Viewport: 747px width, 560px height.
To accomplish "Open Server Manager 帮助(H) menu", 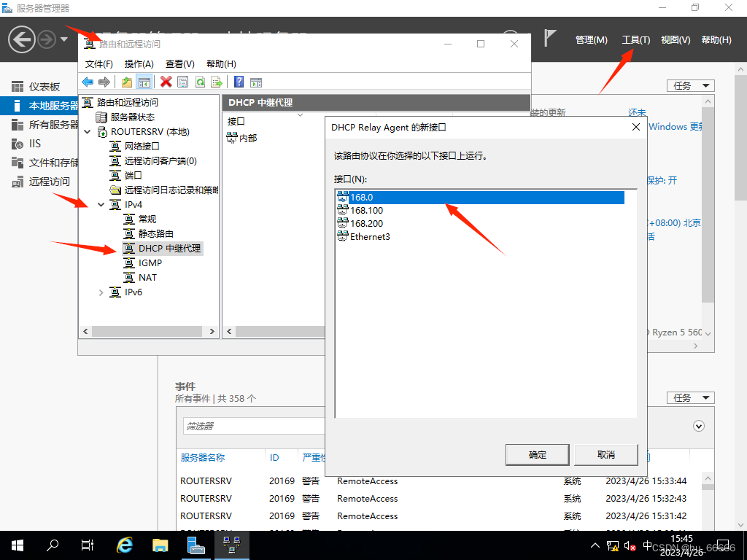I will 716,40.
